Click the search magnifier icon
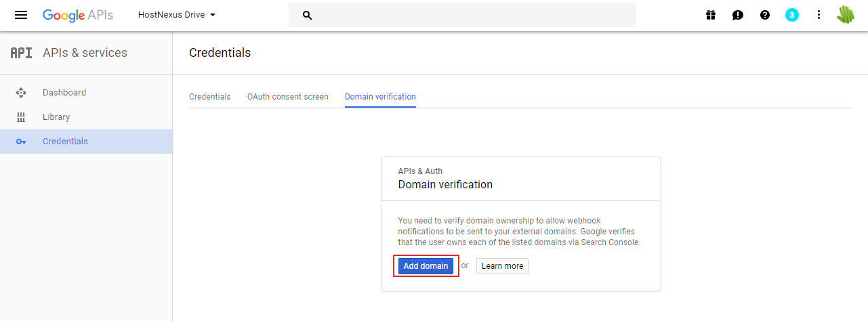 tap(307, 15)
